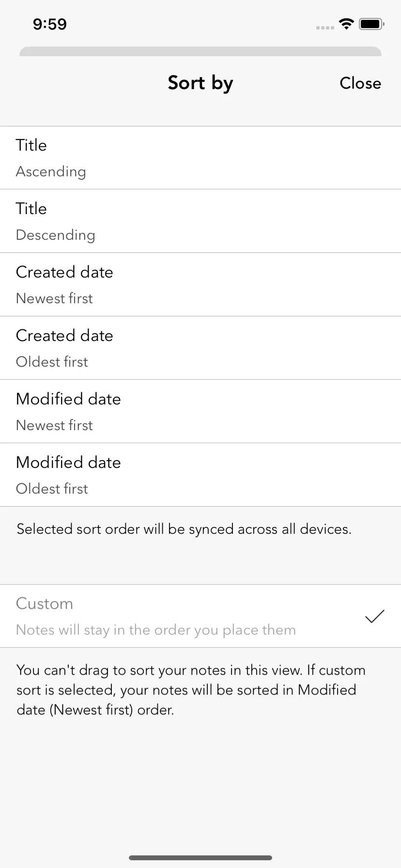Tap the Ascending subtitle text
Screen dimensions: 401x868
point(51,171)
